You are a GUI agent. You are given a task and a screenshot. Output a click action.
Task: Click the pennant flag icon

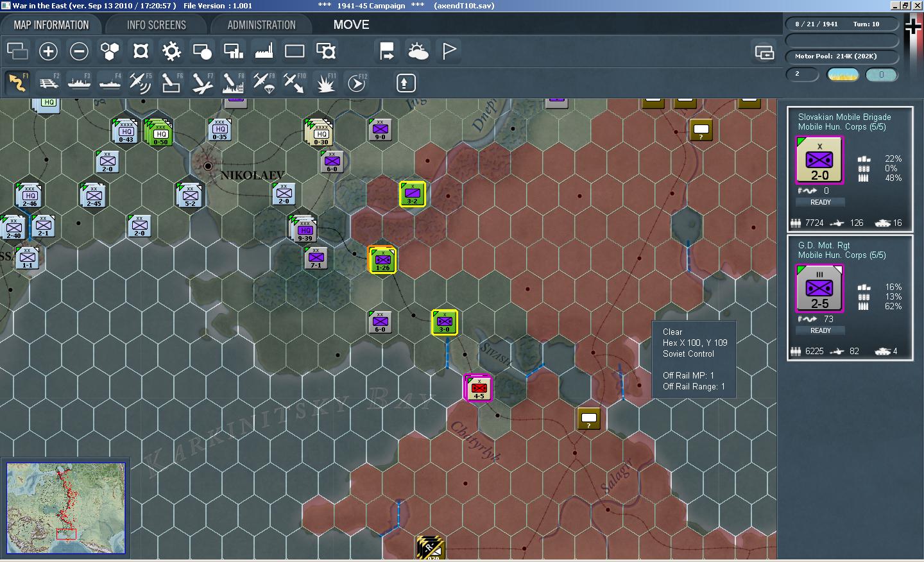coord(449,51)
